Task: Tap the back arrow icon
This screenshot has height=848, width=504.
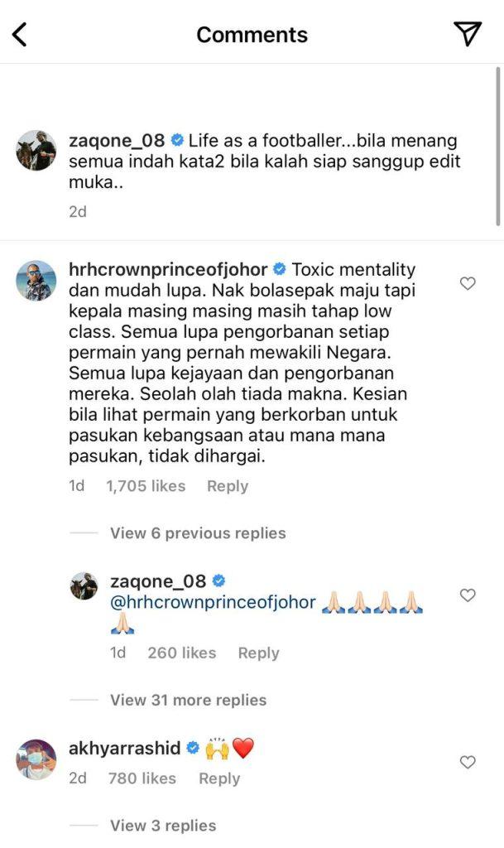Action: tap(19, 35)
